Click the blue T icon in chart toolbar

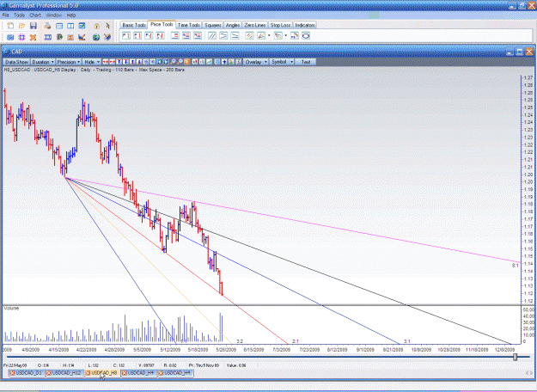125,62
